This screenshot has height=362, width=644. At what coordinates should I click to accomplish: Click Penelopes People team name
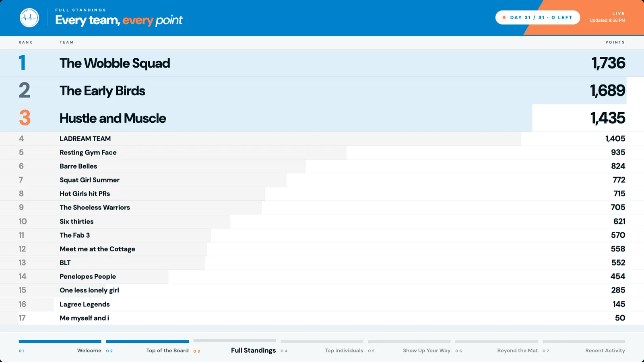coord(88,276)
